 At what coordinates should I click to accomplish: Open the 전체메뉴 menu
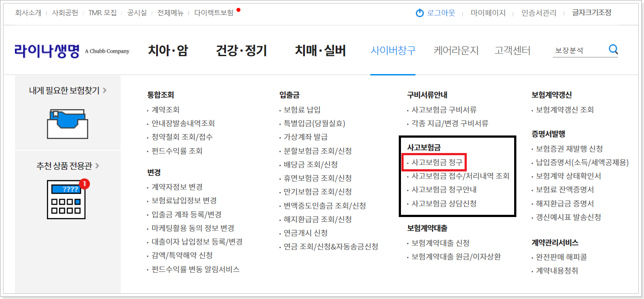(x=171, y=13)
